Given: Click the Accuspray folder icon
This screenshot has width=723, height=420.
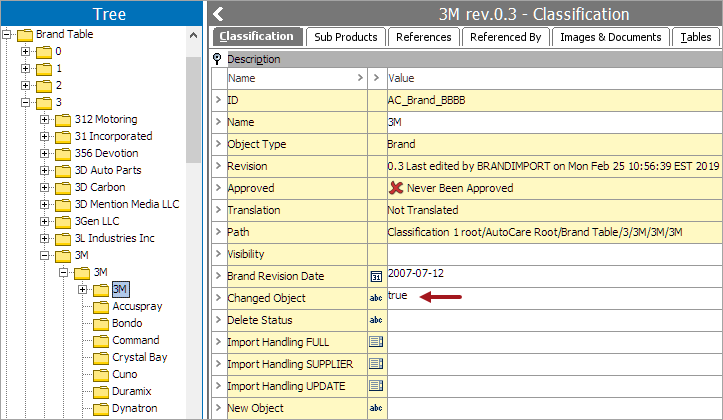Looking at the screenshot, I should click(x=101, y=307).
